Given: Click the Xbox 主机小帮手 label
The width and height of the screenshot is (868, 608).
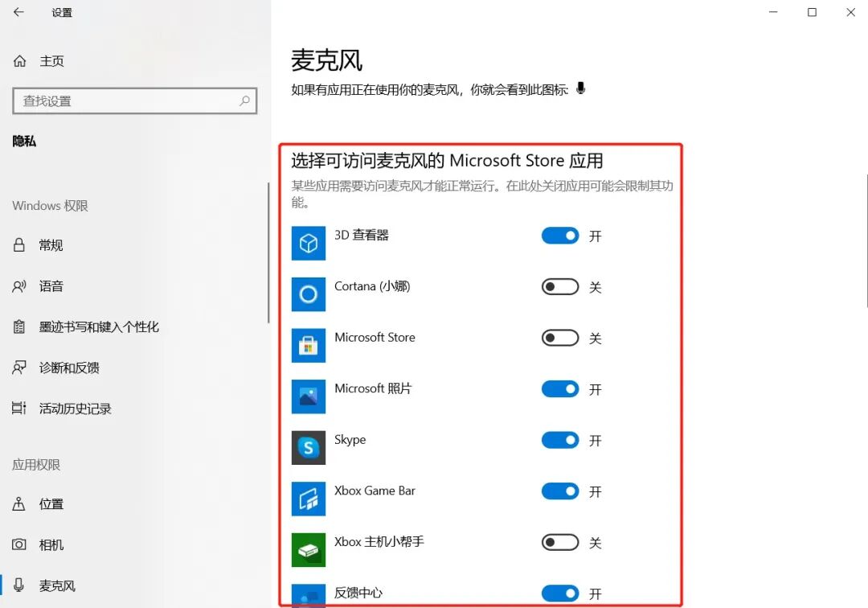Looking at the screenshot, I should point(379,541).
